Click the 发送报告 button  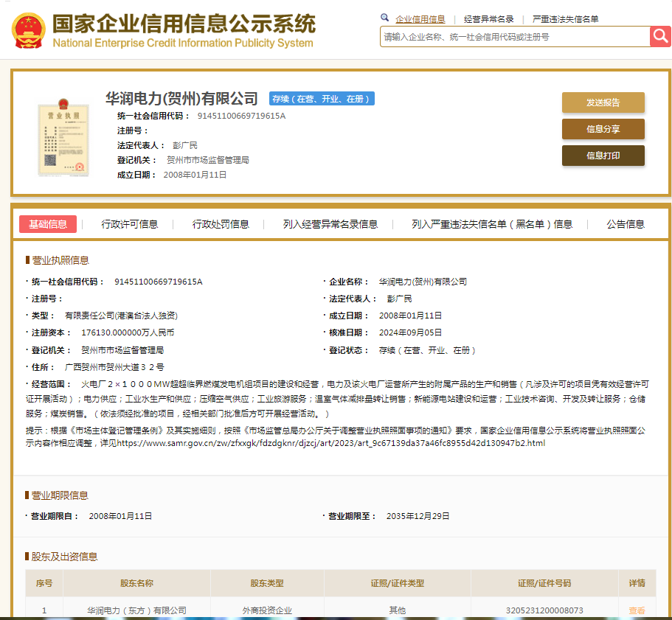[603, 102]
